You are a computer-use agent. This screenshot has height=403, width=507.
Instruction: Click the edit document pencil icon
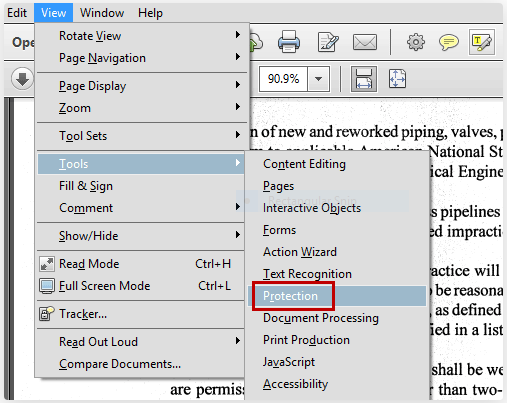(x=328, y=42)
